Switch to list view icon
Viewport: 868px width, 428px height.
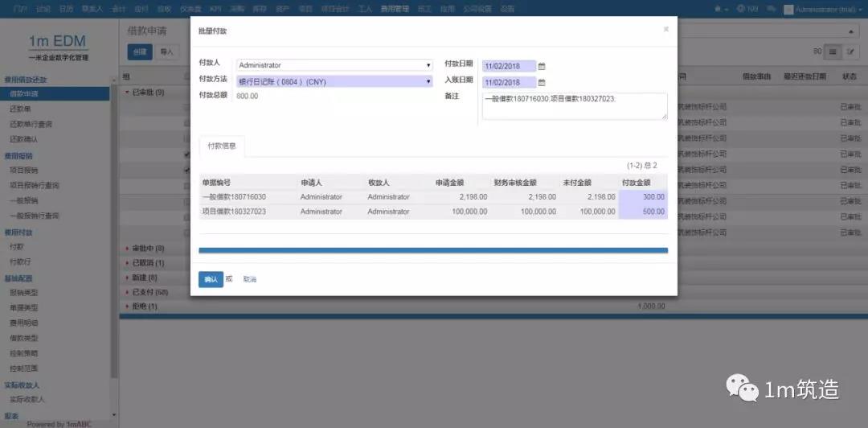(x=833, y=51)
